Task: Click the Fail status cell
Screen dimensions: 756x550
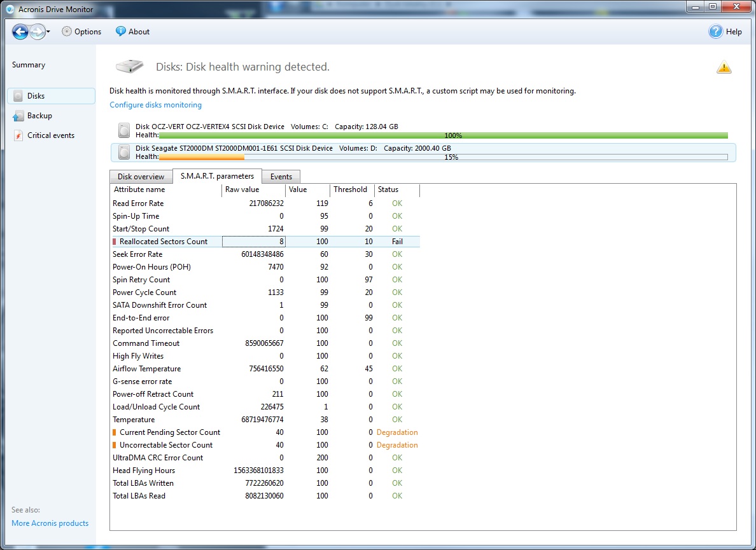Action: tap(397, 242)
